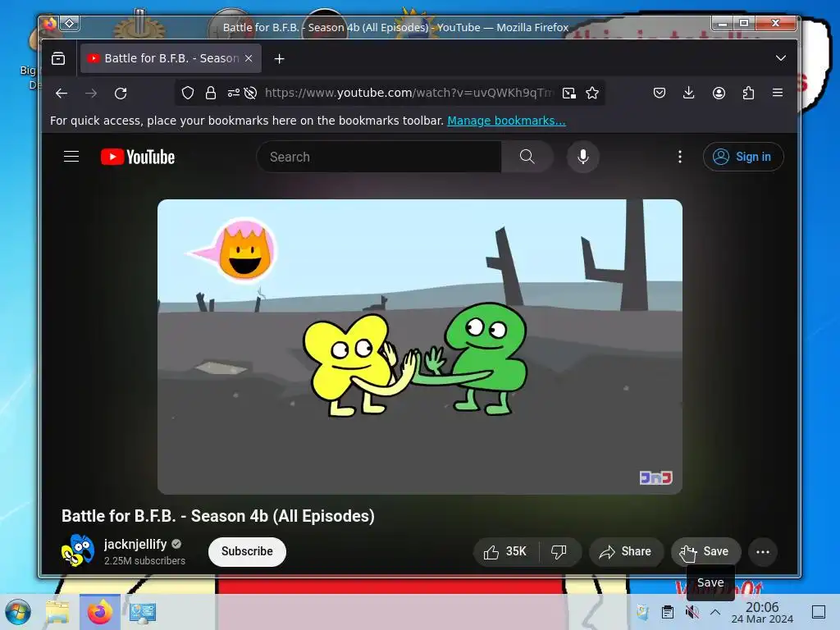Screen dimensions: 840x630
Task: Open Firefox View tab list icon
Action: pos(58,58)
